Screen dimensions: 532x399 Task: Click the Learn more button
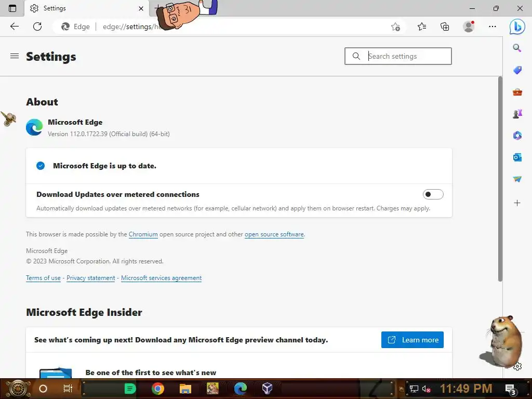tap(412, 340)
